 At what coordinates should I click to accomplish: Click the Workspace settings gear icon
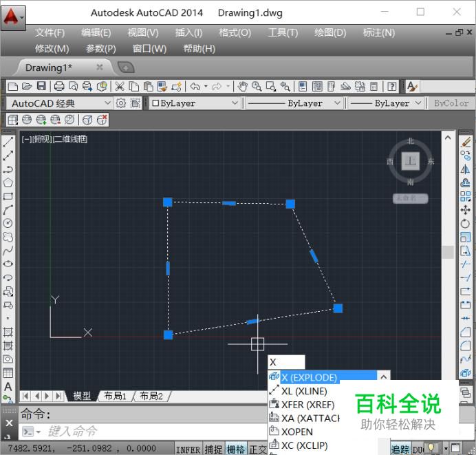[x=121, y=103]
